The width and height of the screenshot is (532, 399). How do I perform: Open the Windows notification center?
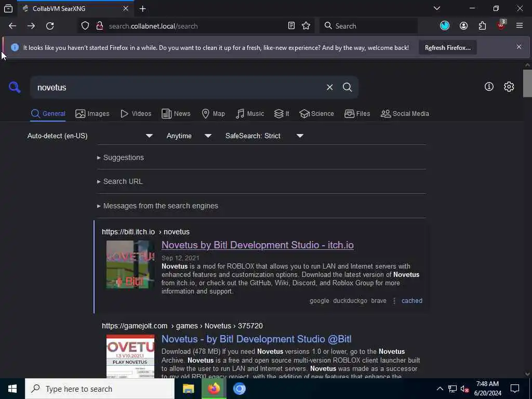(x=515, y=389)
